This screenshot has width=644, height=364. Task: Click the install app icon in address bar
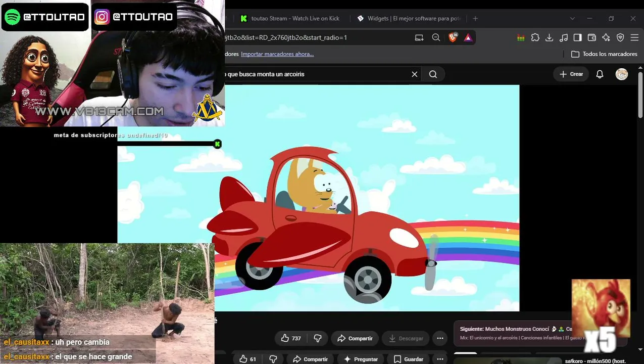[419, 37]
